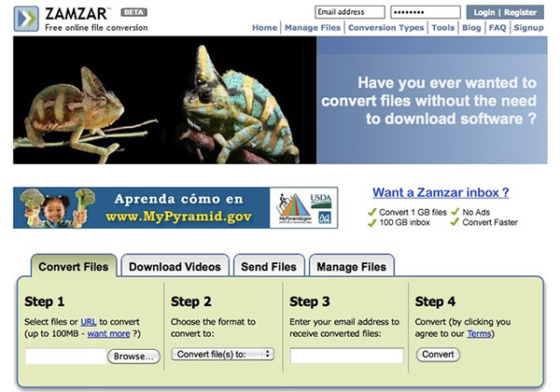Click the 'Convert 1 GB files' checkmark icon
The image size is (560, 392).
pos(372,212)
